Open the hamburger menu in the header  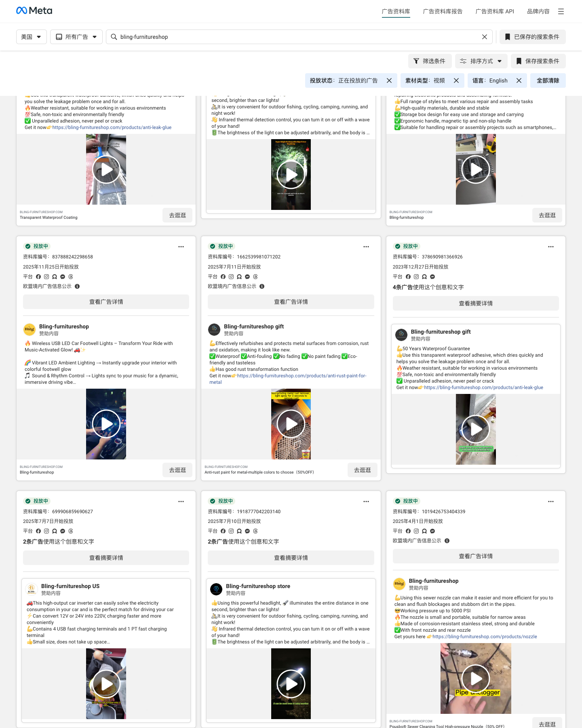coord(561,11)
